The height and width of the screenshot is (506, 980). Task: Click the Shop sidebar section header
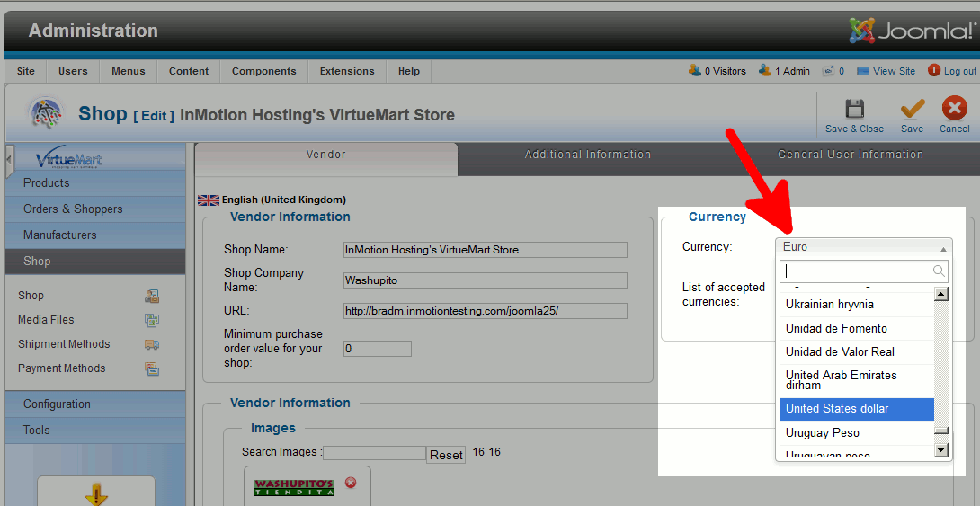click(95, 262)
